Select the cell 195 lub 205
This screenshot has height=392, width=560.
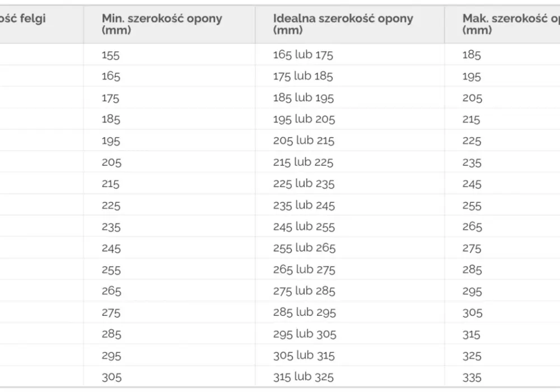tap(304, 119)
